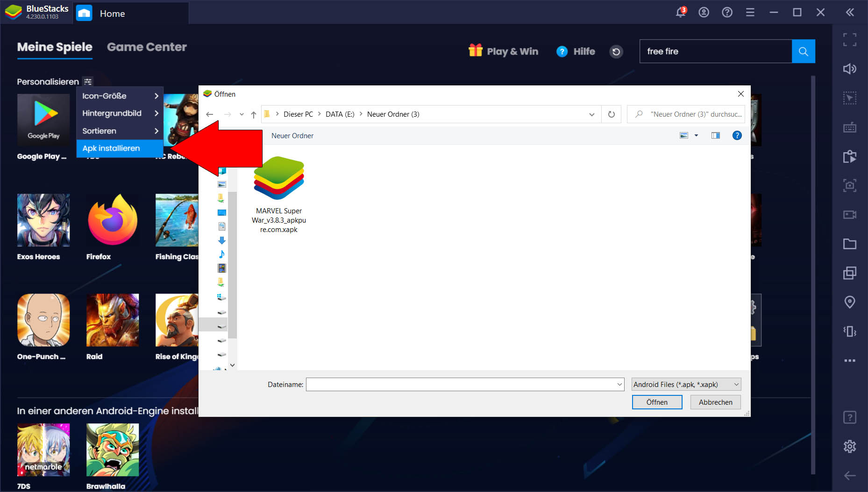This screenshot has height=492, width=868.
Task: Click the install APK icon in sidebar
Action: coord(850,156)
